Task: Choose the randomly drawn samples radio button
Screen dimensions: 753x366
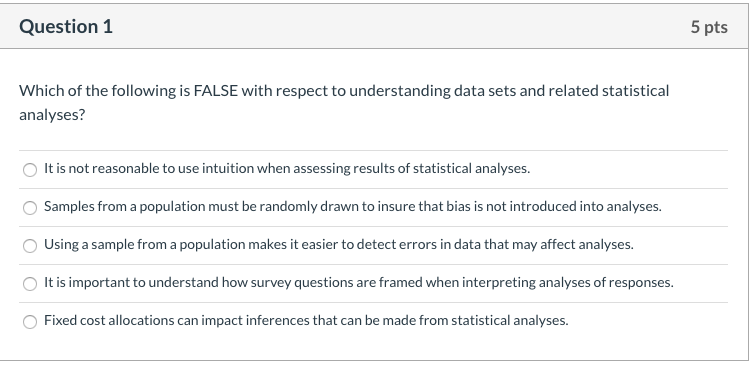Action: [30, 207]
